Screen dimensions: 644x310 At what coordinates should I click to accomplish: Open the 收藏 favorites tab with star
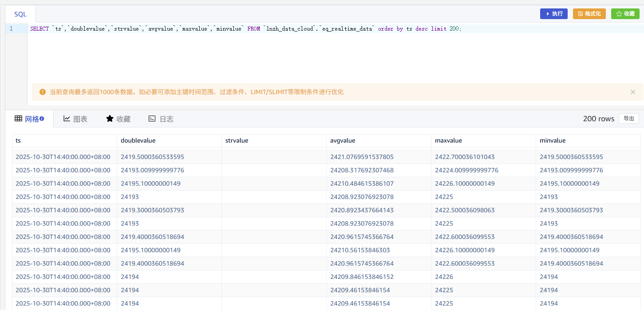[119, 119]
